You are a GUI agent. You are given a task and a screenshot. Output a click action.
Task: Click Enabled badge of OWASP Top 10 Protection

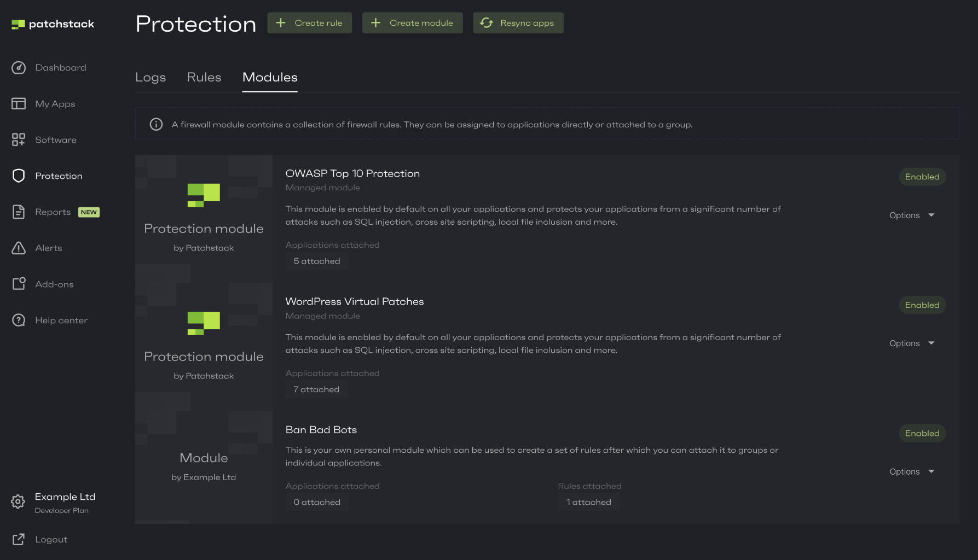point(922,177)
